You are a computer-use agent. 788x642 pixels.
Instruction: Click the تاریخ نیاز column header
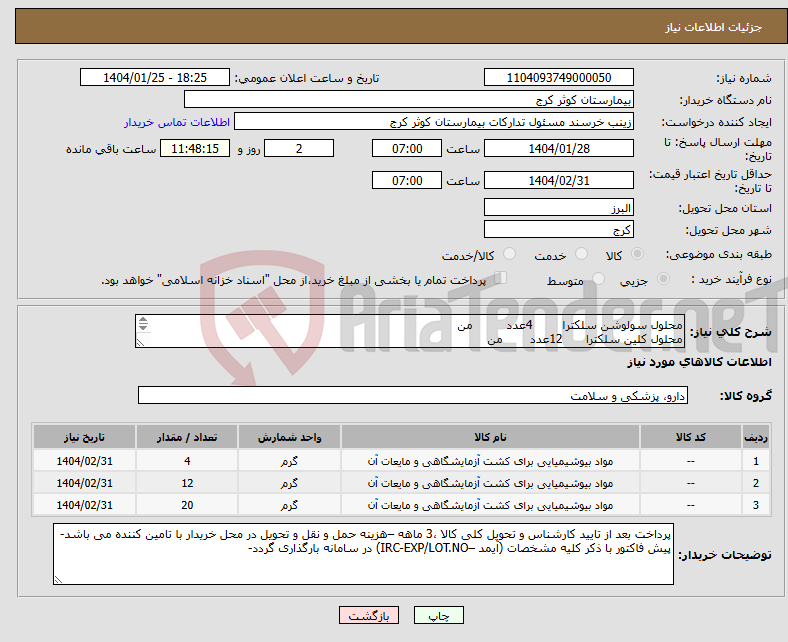[x=84, y=437]
